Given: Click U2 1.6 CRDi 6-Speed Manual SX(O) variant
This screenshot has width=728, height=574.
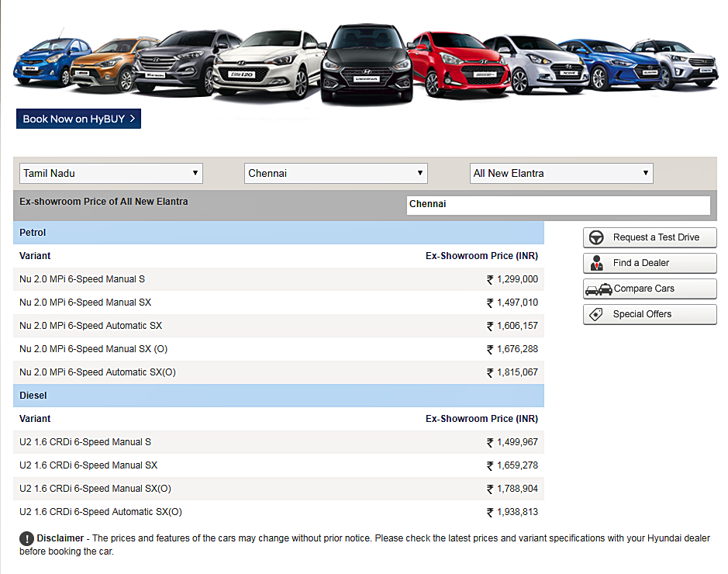Looking at the screenshot, I should coord(95,489).
